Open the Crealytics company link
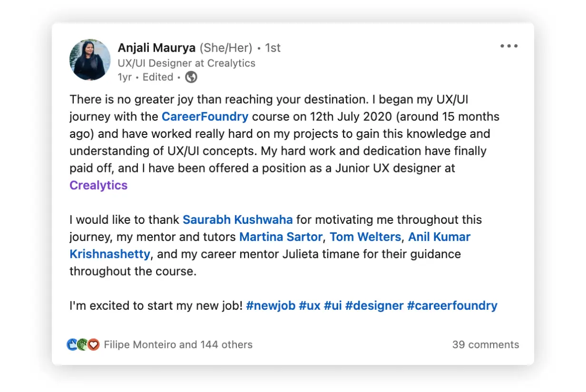The image size is (586, 392). [98, 185]
